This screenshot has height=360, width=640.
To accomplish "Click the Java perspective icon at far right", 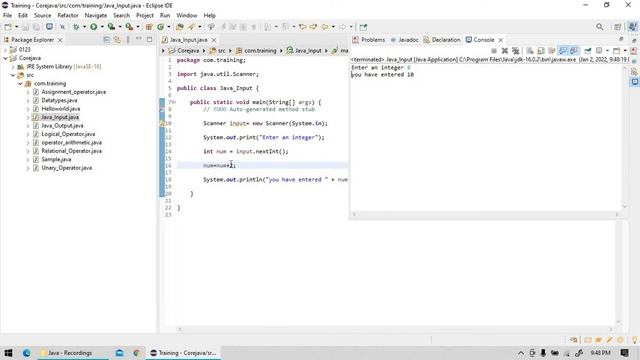I will 632,27.
